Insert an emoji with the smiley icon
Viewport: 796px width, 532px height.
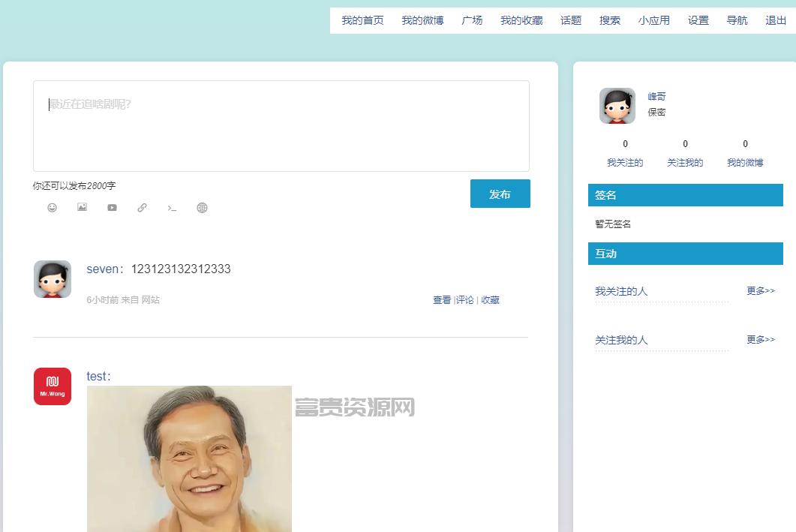click(52, 208)
